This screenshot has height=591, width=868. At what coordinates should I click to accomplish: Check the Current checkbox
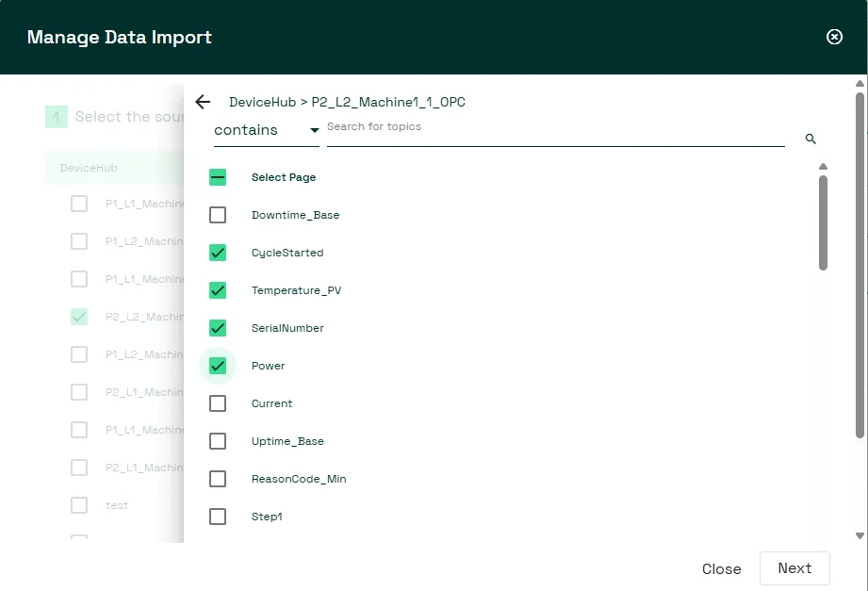point(218,403)
